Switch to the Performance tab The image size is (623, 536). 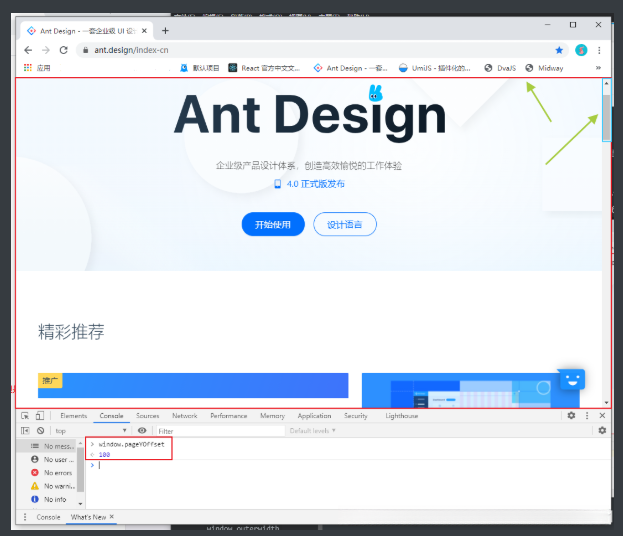coord(229,416)
